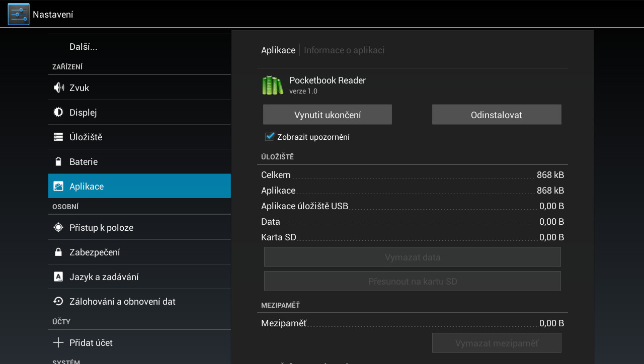
Task: Click the plus icon for Přidat účet
Action: pyautogui.click(x=58, y=342)
